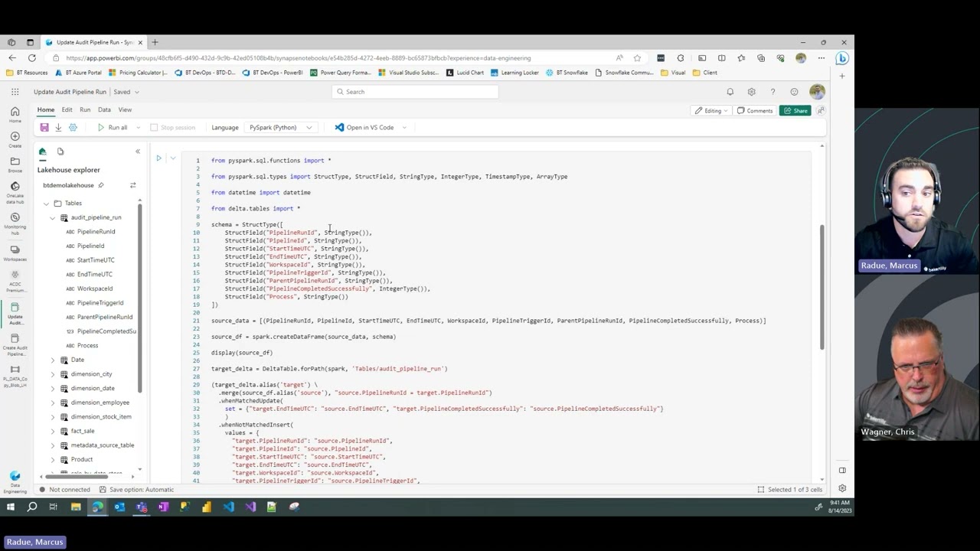Click the Bing chat sidebar icon

tap(841, 58)
